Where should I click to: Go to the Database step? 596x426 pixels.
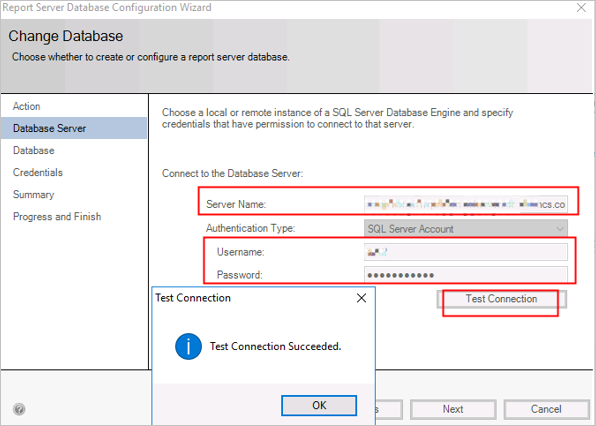click(34, 150)
